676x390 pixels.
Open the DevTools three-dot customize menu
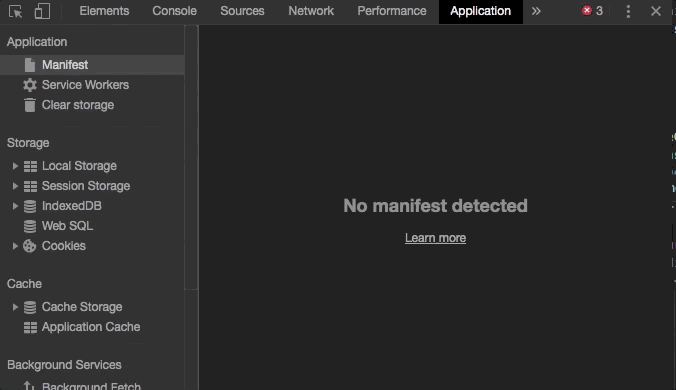point(628,11)
